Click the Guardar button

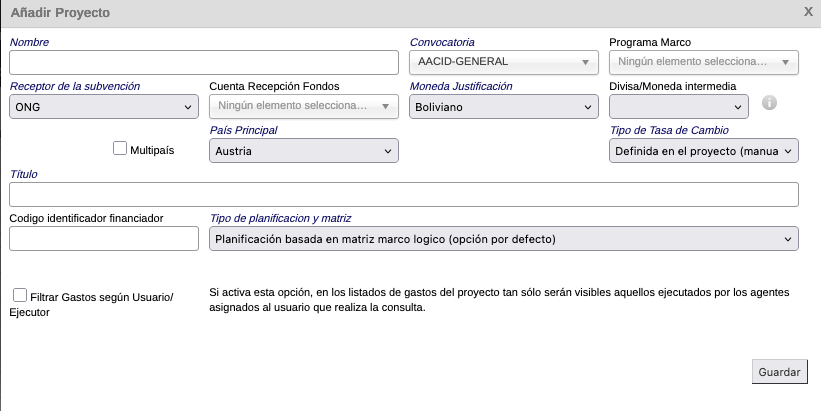coord(779,371)
